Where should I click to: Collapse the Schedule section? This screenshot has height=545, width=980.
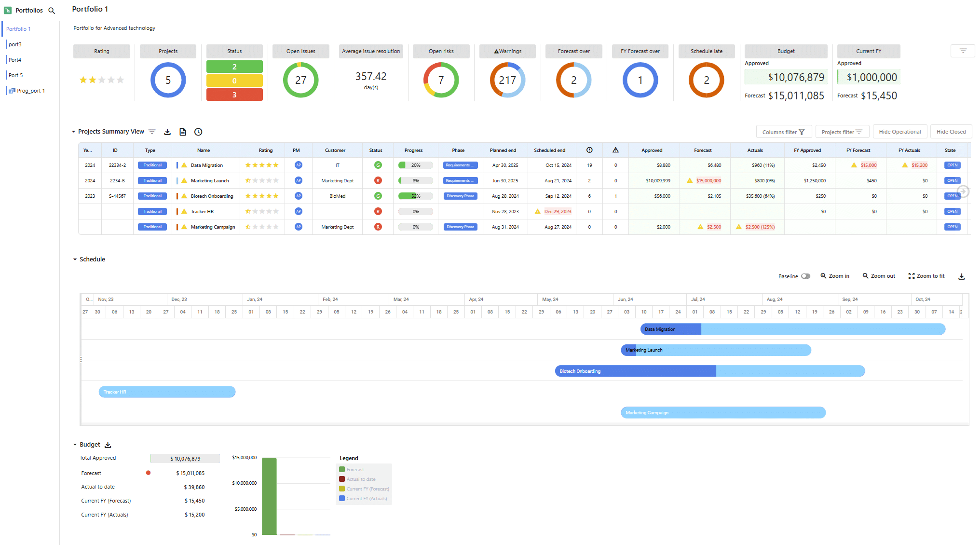point(75,259)
